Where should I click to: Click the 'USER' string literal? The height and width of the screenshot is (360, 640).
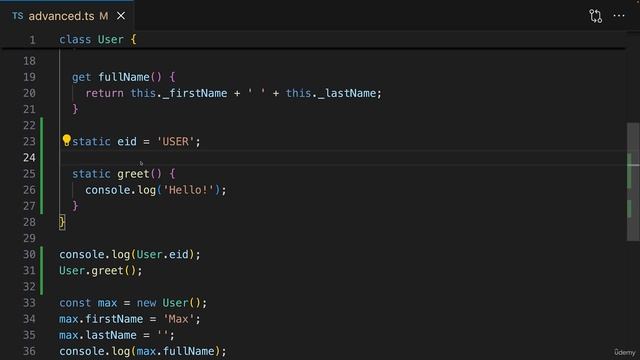(176, 142)
